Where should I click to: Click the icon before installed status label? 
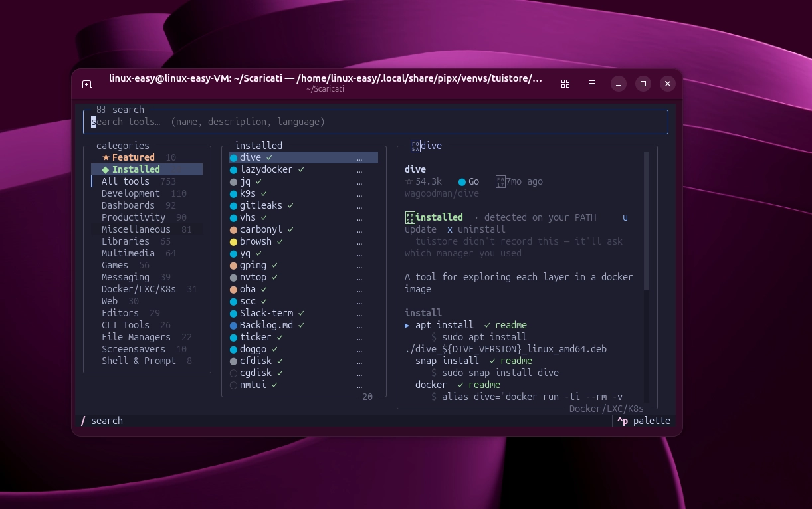(x=410, y=217)
